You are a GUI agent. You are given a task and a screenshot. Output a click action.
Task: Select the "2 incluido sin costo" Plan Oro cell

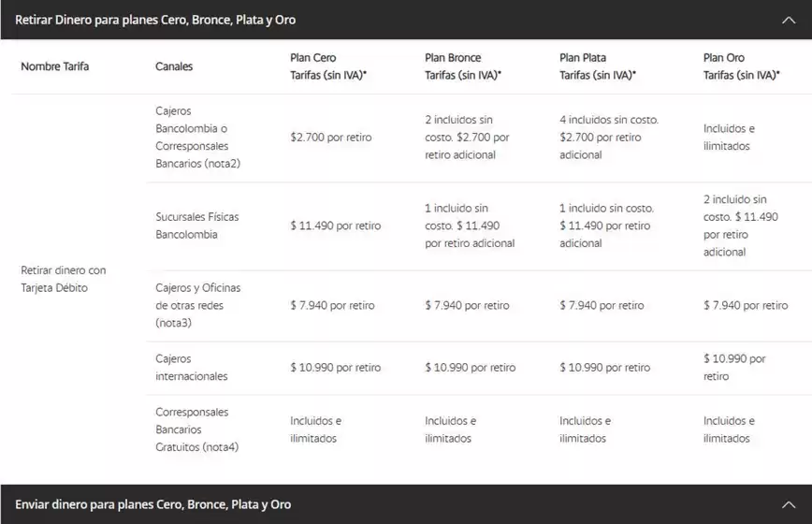tap(741, 226)
